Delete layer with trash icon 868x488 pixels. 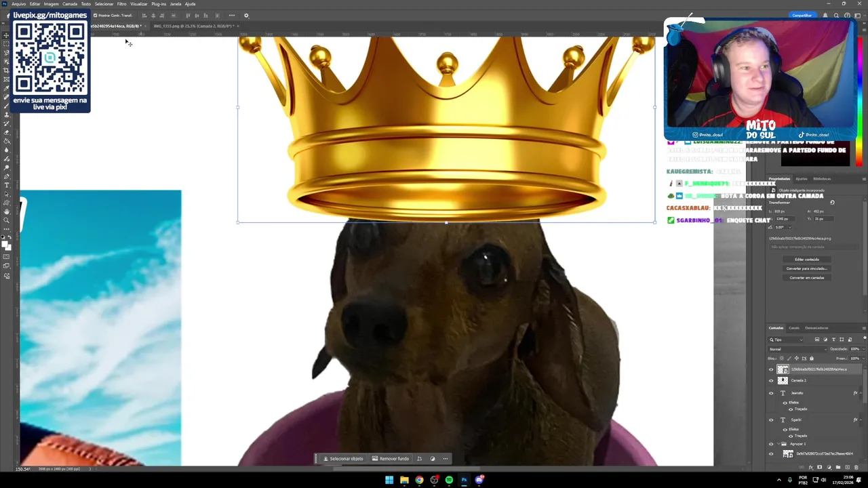click(856, 467)
